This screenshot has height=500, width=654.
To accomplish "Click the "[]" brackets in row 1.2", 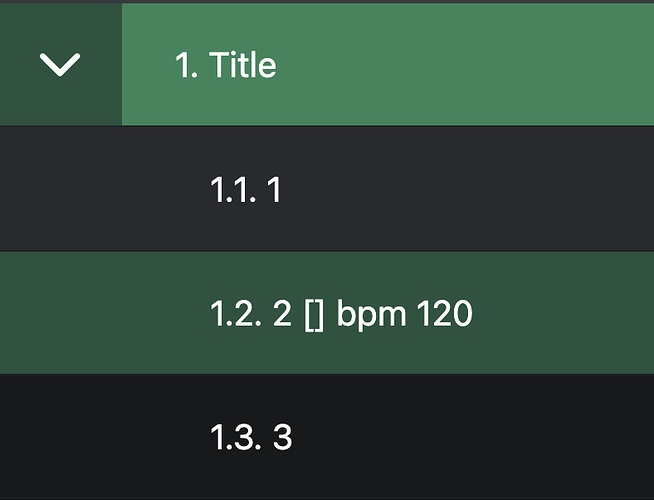I will pyautogui.click(x=313, y=315).
